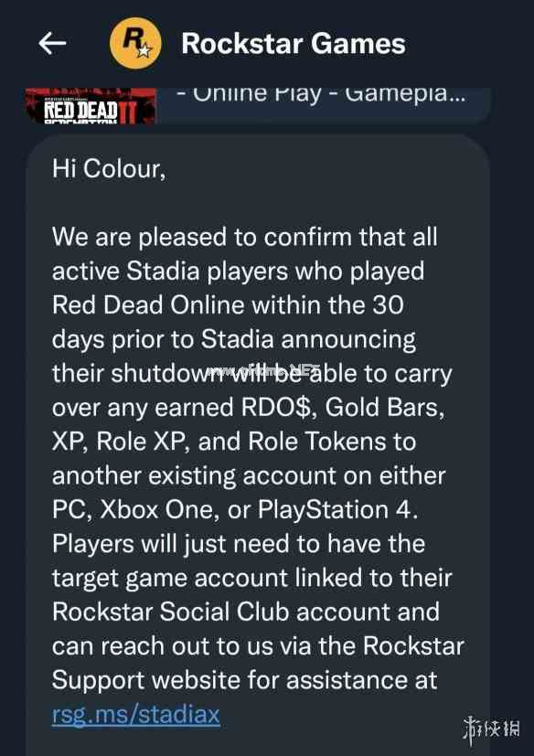Open the Red Dead Redemption II thumbnail

[91, 106]
